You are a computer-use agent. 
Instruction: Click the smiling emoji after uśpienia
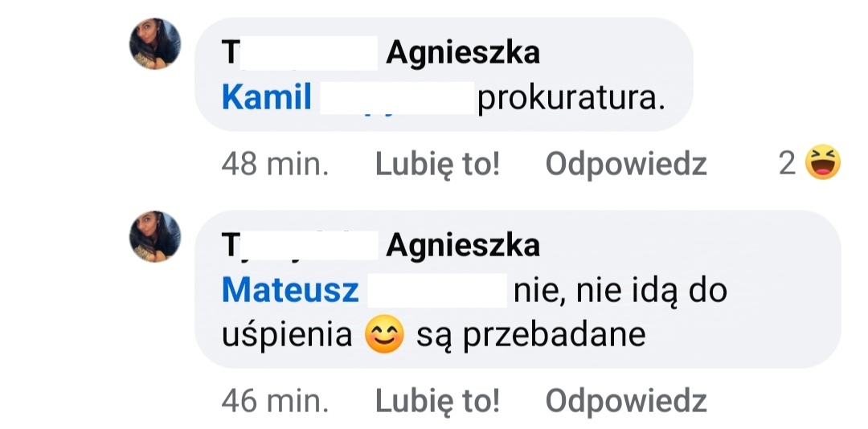[383, 335]
